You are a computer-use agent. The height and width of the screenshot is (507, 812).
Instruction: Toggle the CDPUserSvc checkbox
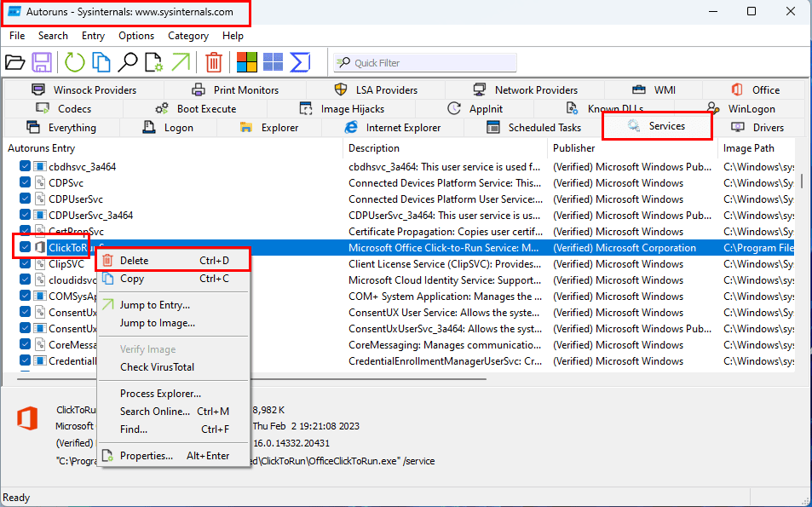point(25,199)
